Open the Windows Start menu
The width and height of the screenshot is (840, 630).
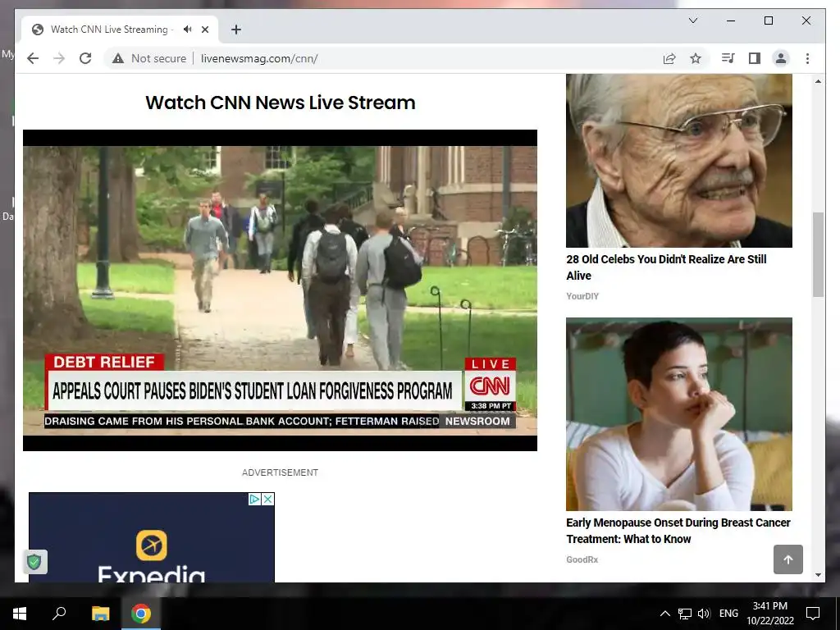pos(20,614)
